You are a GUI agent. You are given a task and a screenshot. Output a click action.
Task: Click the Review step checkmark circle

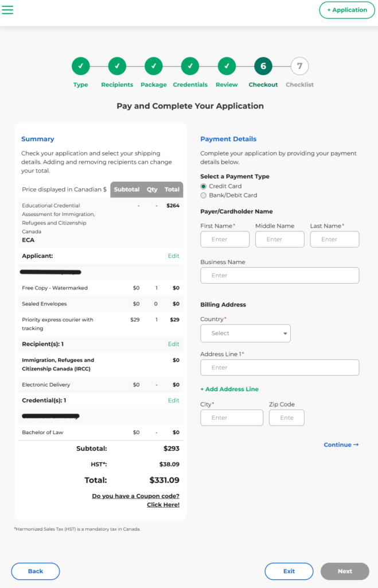(227, 67)
